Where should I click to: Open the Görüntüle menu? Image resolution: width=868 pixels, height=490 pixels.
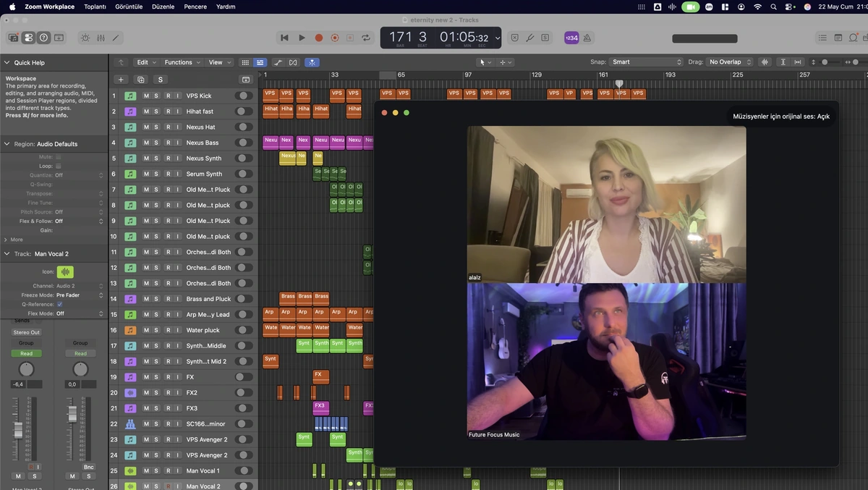[x=129, y=7]
